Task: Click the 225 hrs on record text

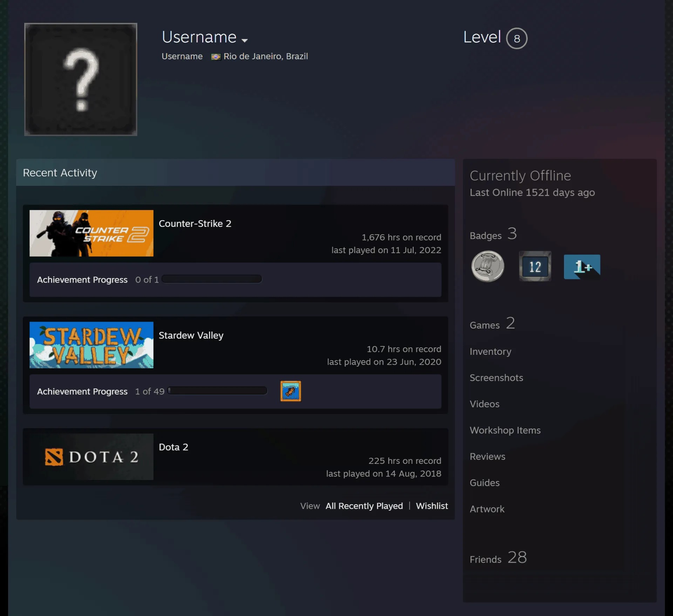Action: 405,461
